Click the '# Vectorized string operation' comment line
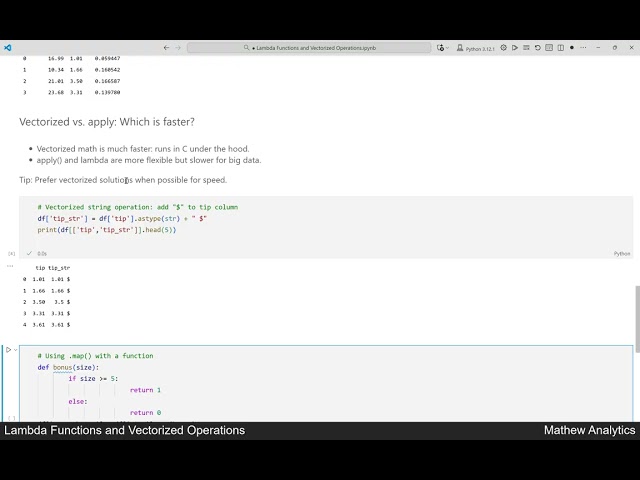The image size is (640, 480). [138, 207]
